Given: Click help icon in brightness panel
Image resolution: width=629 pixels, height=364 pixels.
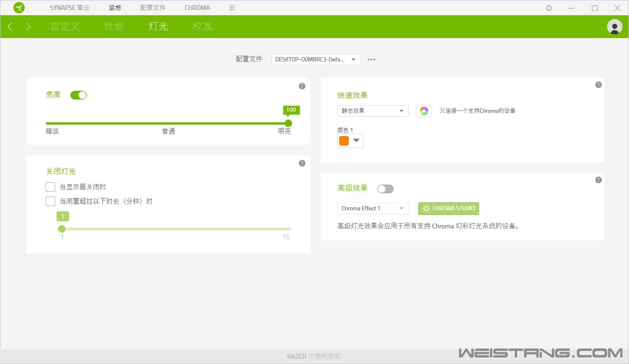Looking at the screenshot, I should click(302, 86).
